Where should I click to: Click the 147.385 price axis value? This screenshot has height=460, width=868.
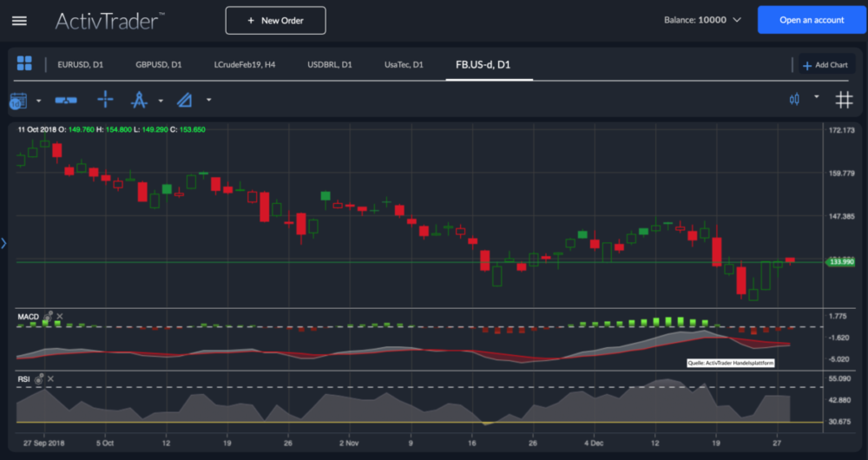842,216
